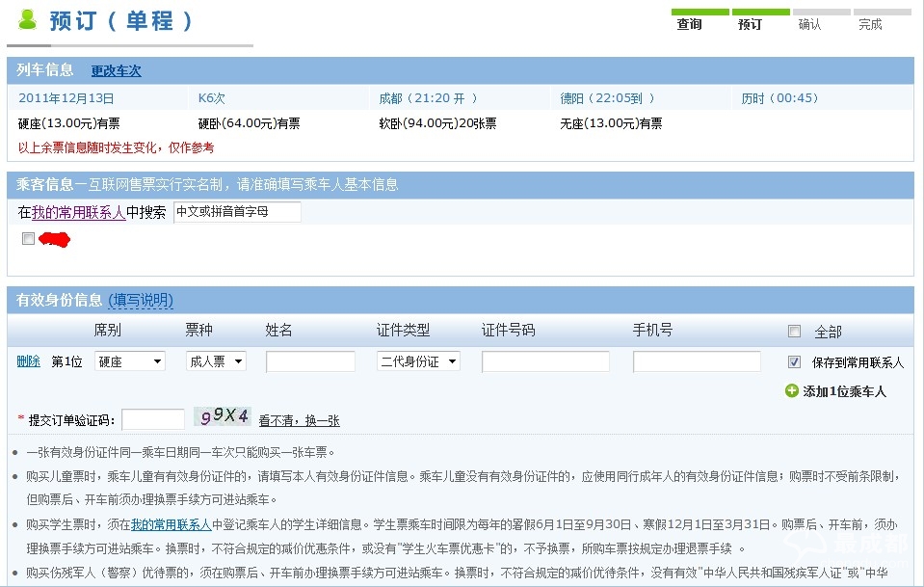Tick the checkbox beside the red-masked contact
Image resolution: width=924 pixels, height=587 pixels.
point(28,239)
